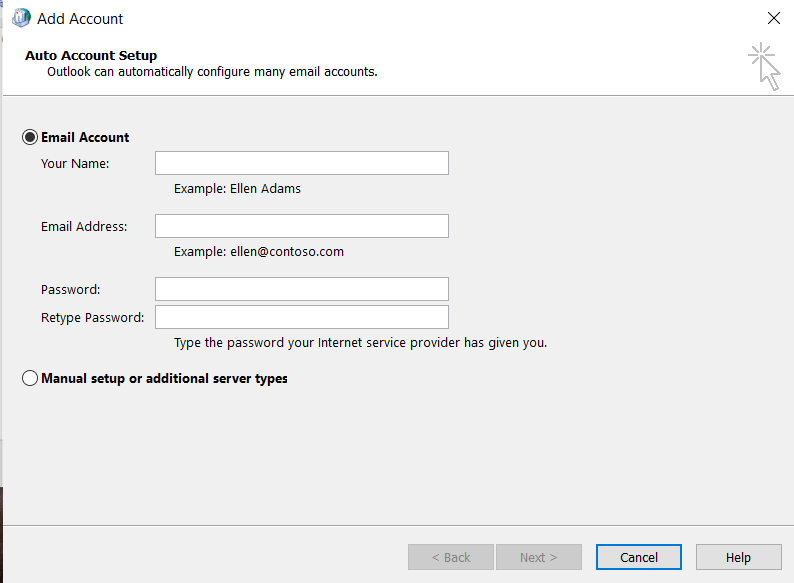Click the disabled Next button
The image size is (794, 583).
tap(538, 557)
